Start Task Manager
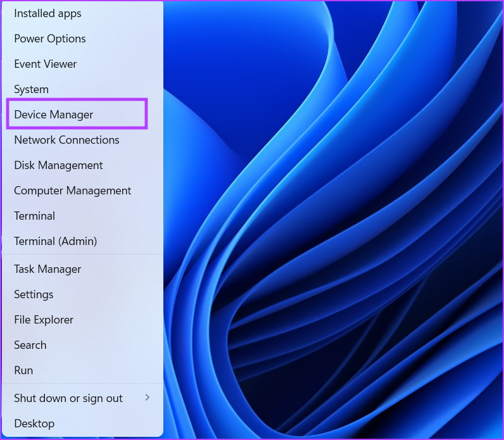Viewport: 504px width, 440px height. click(x=47, y=269)
